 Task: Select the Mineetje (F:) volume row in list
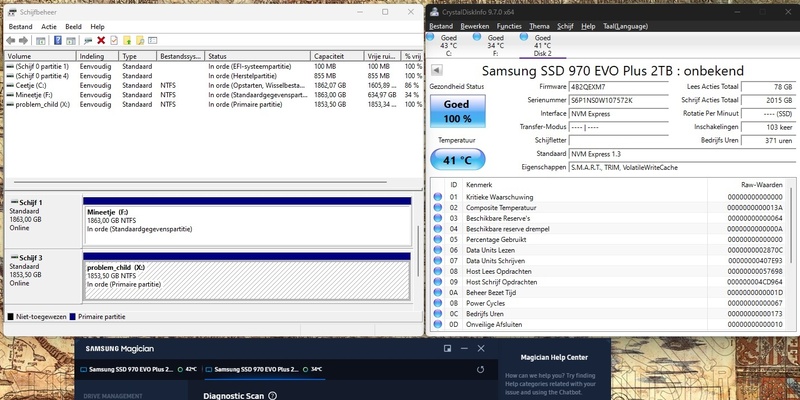[214, 94]
